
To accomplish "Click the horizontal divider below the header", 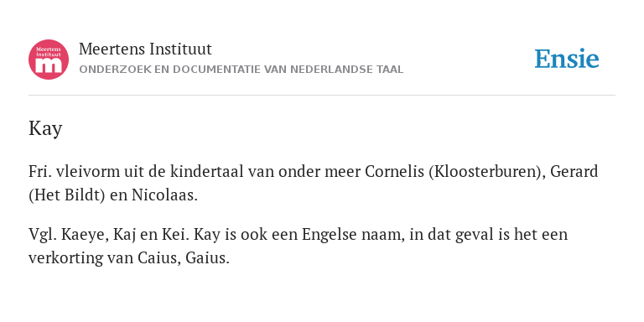I will pyautogui.click(x=322, y=96).
